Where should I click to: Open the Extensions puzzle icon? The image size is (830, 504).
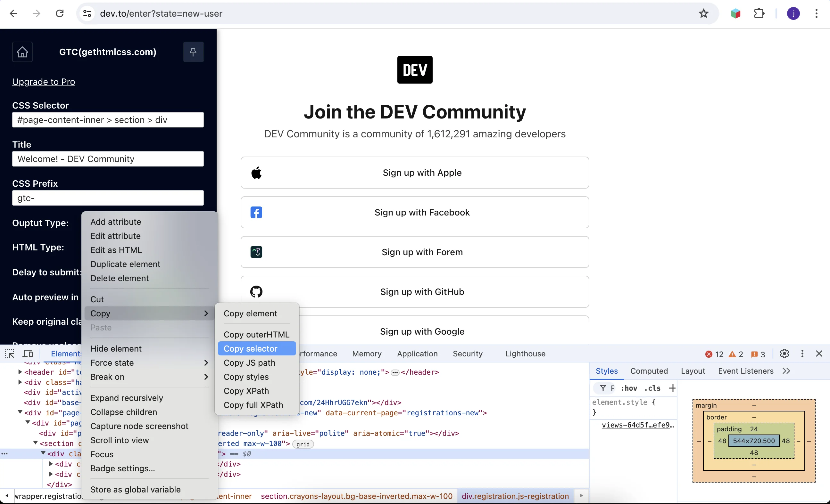(759, 13)
